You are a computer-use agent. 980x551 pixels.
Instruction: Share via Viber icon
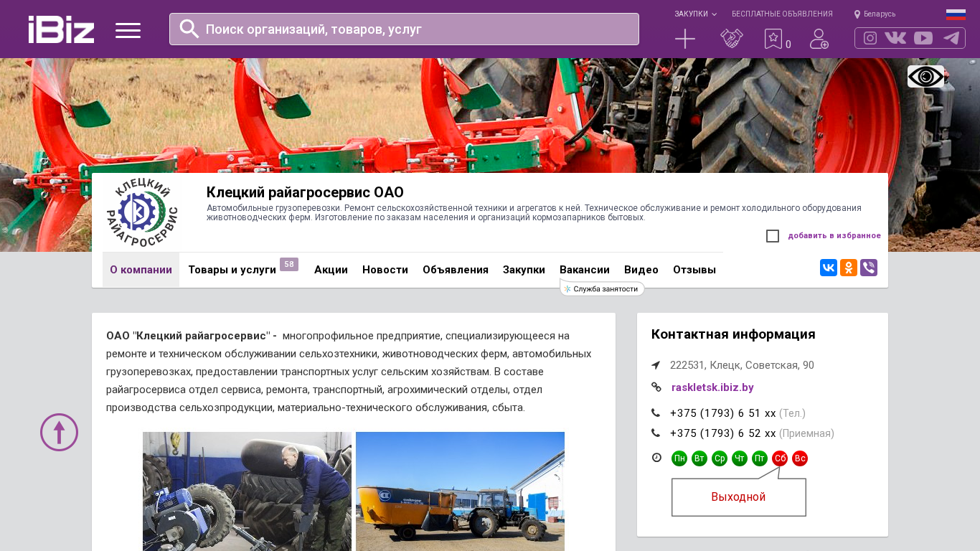869,268
